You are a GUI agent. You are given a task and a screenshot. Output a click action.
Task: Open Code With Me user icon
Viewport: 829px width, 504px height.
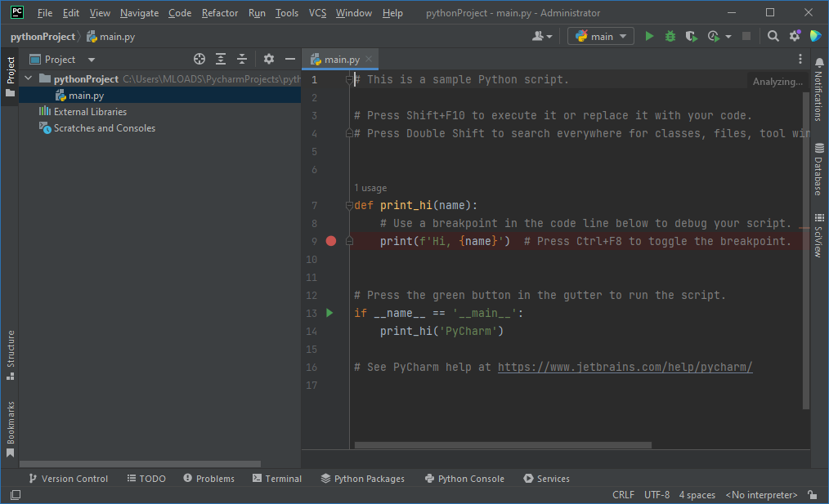tap(538, 36)
